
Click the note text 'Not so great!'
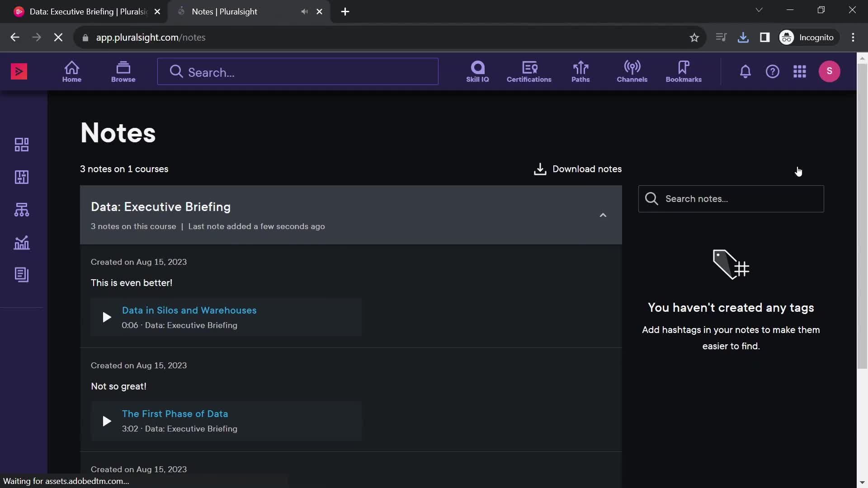(118, 386)
